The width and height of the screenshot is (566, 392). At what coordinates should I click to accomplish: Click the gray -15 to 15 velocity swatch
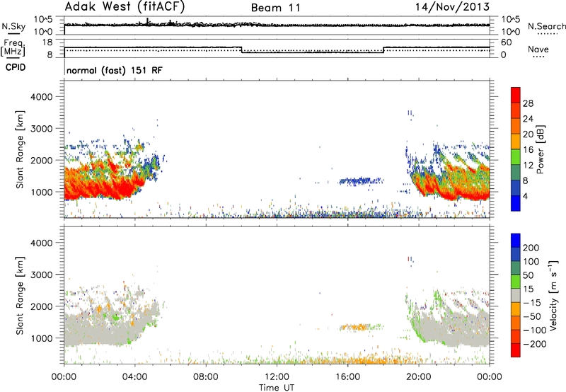[516, 295]
